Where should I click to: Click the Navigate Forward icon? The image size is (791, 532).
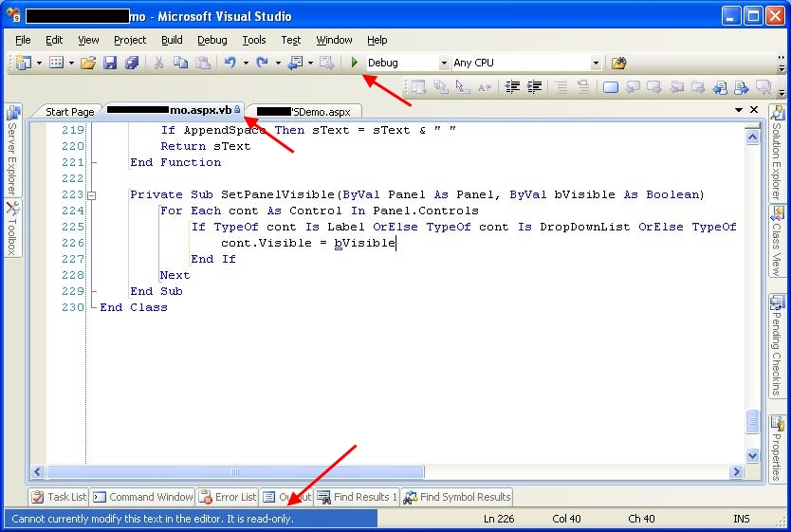327,63
